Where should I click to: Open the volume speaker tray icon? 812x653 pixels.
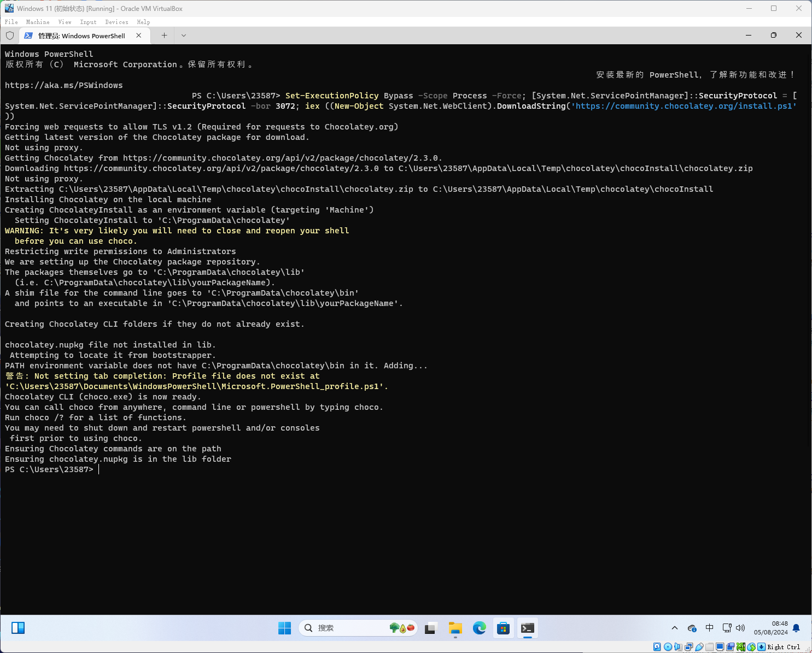click(x=740, y=628)
